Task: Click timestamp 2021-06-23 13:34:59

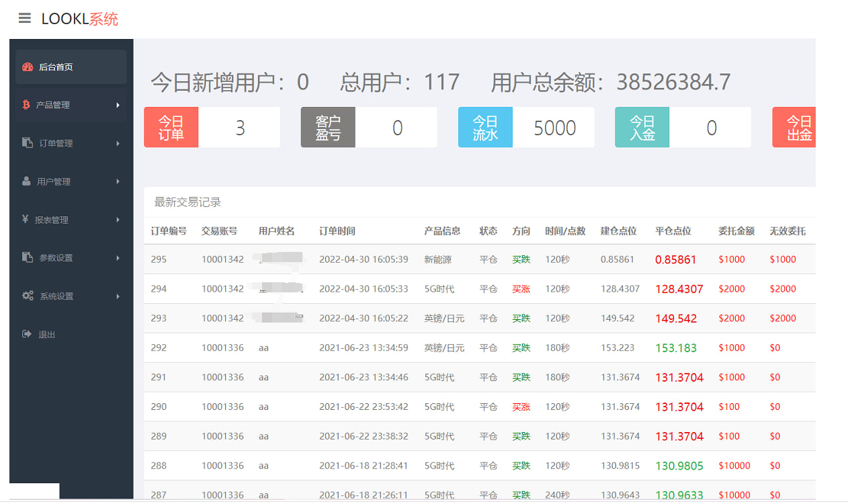Action: [364, 348]
